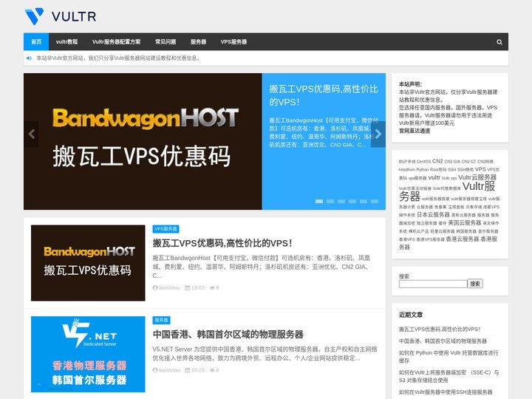Click author baishitou on the 12-03 post

166,287
